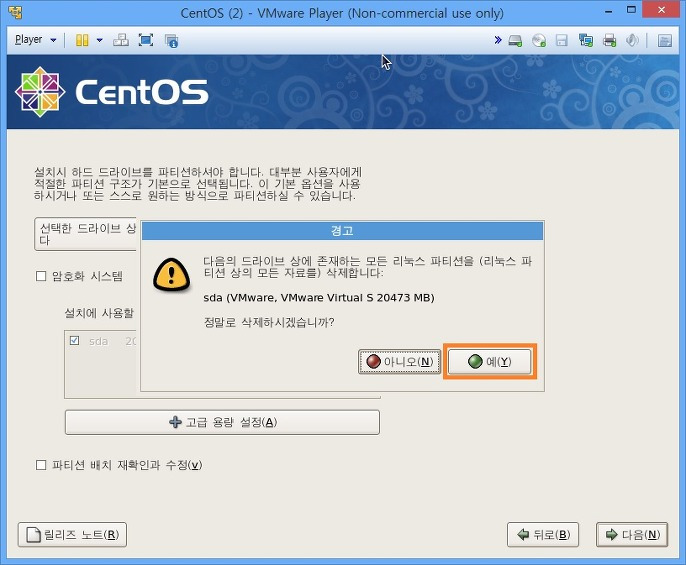Click the Unity mode toolbar icon

[x=171, y=41]
